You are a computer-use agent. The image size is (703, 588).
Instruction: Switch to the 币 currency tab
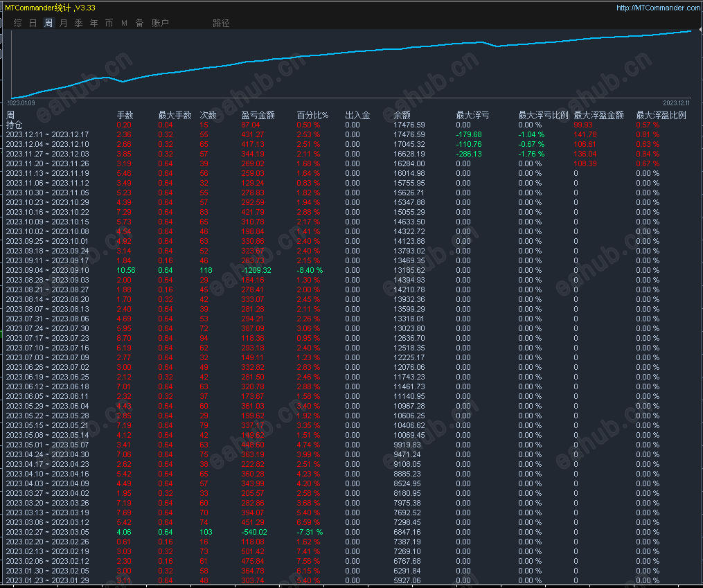click(x=109, y=23)
